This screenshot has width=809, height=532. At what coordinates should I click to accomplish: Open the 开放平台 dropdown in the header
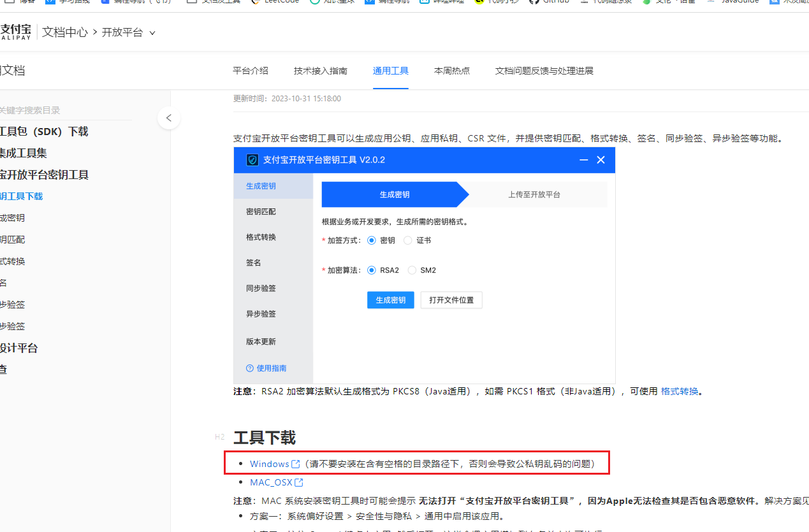point(129,32)
